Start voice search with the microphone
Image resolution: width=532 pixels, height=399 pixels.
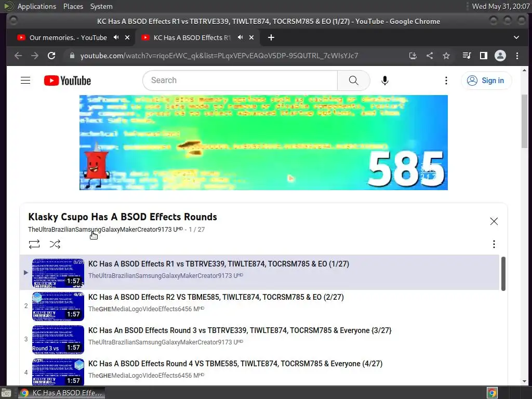384,81
